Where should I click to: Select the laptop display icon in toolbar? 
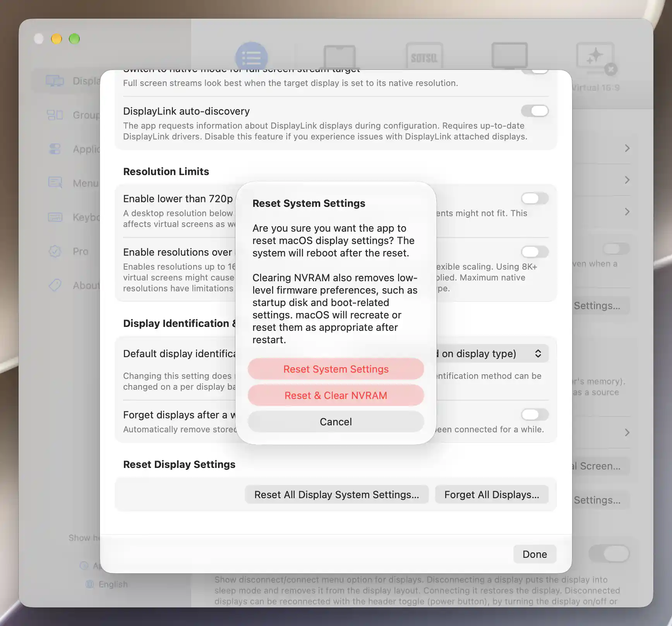[339, 57]
